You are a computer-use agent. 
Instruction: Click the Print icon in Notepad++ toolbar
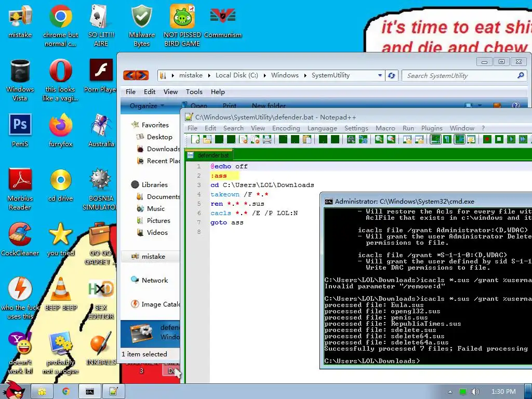point(267,139)
